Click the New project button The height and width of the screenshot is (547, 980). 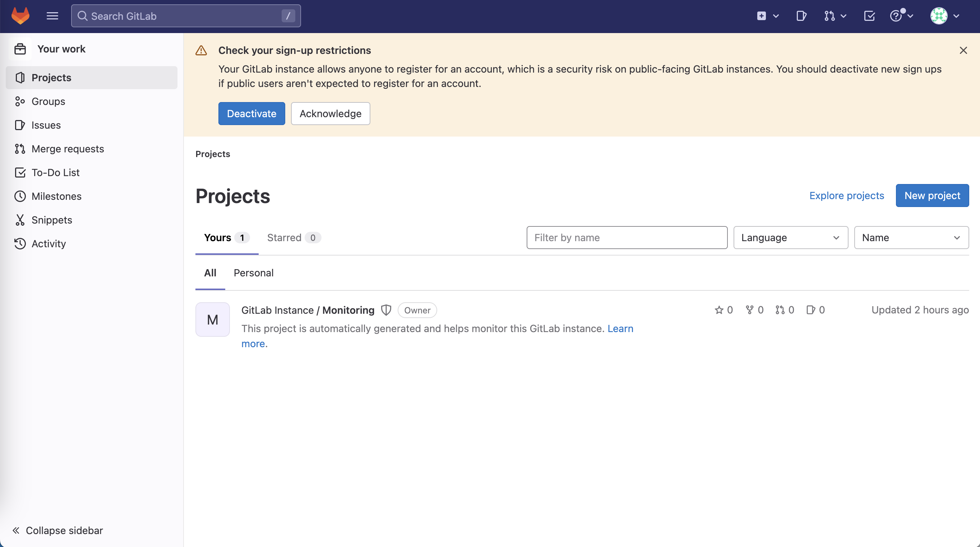tap(932, 196)
